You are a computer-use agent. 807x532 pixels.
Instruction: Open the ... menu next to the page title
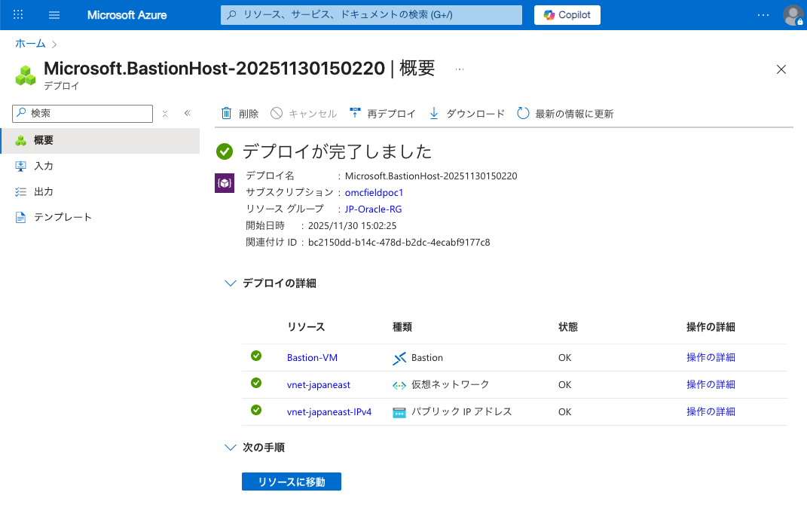click(460, 69)
